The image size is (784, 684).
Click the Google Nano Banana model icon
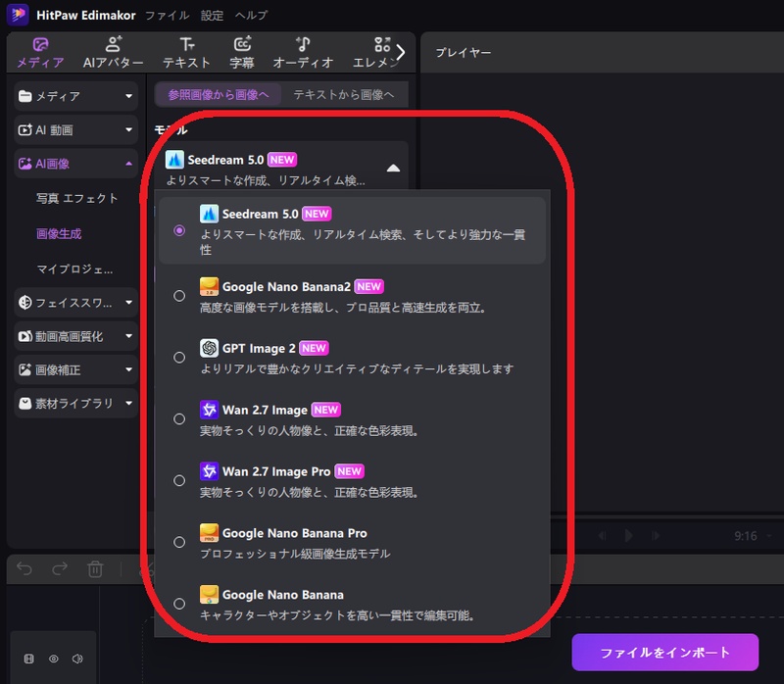point(209,595)
